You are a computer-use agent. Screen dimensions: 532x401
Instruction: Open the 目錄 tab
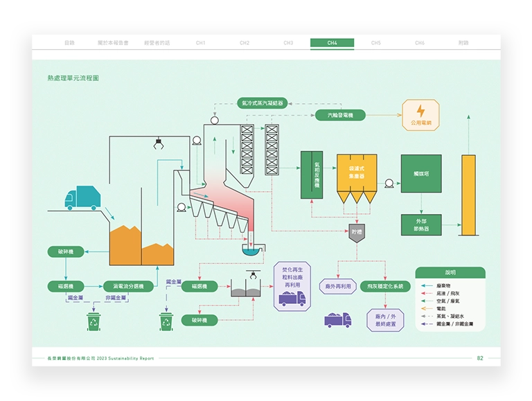(69, 43)
